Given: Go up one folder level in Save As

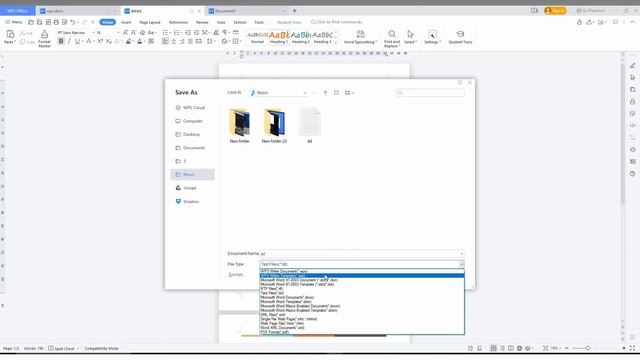Looking at the screenshot, I should tap(325, 93).
